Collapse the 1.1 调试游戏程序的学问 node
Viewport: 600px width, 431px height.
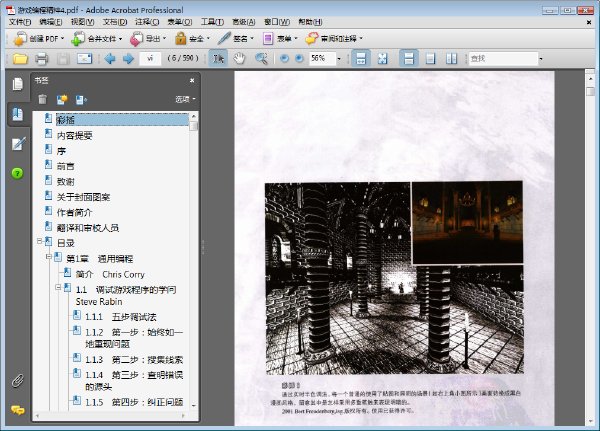tap(58, 287)
